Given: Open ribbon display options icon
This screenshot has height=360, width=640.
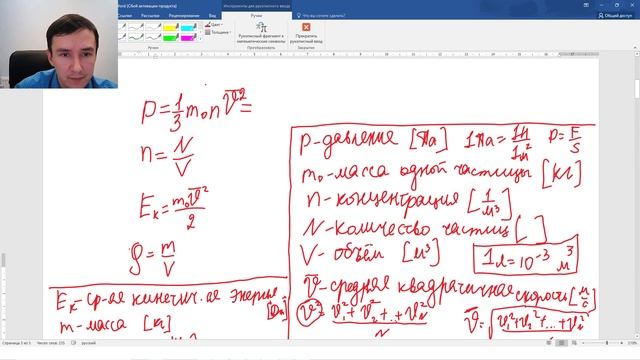Looking at the screenshot, I should point(586,5).
